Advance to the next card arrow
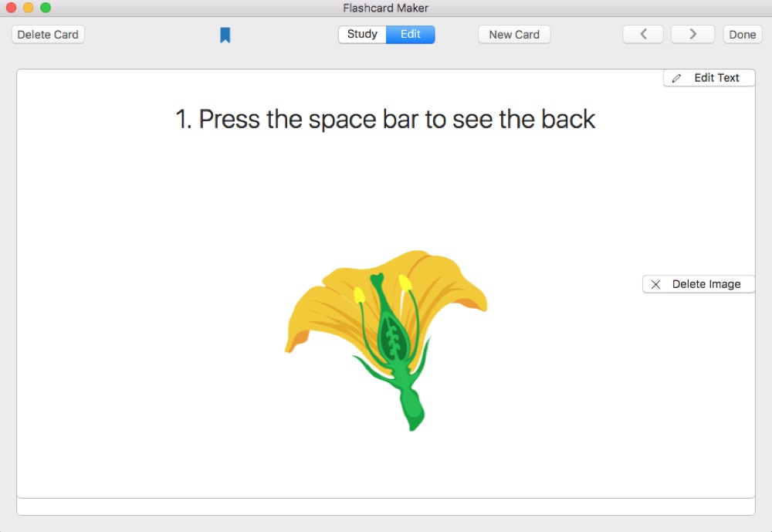Screen dimensions: 772x532 (x=692, y=35)
